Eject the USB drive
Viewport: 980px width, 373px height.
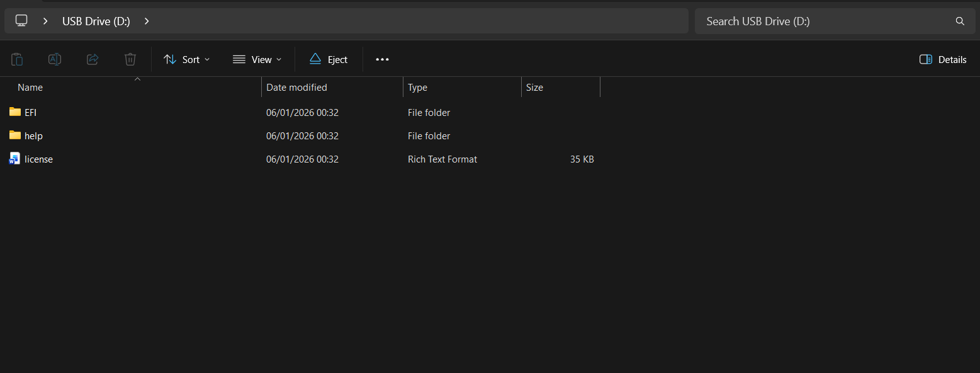click(x=329, y=59)
